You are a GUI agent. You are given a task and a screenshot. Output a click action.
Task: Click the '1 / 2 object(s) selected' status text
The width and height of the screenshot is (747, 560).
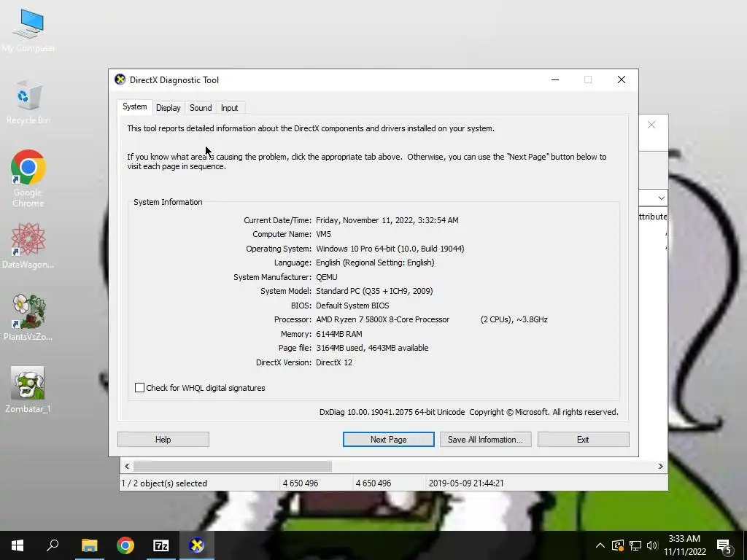(164, 483)
